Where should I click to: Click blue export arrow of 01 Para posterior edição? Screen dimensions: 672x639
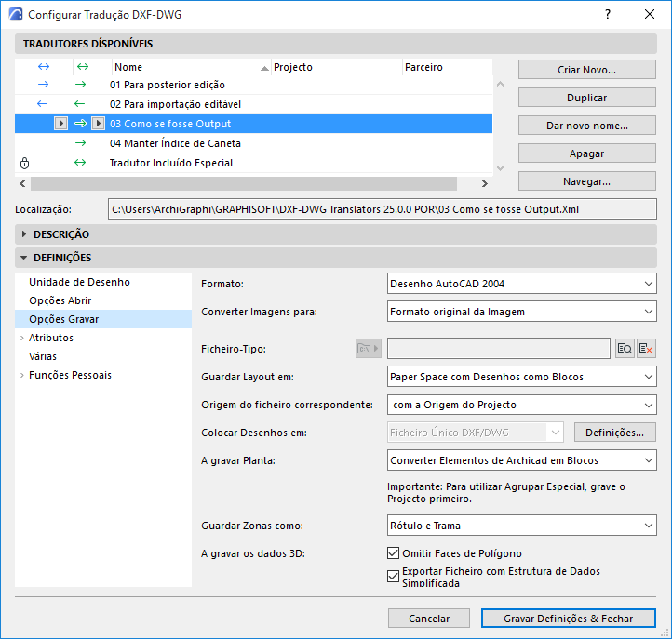[44, 85]
